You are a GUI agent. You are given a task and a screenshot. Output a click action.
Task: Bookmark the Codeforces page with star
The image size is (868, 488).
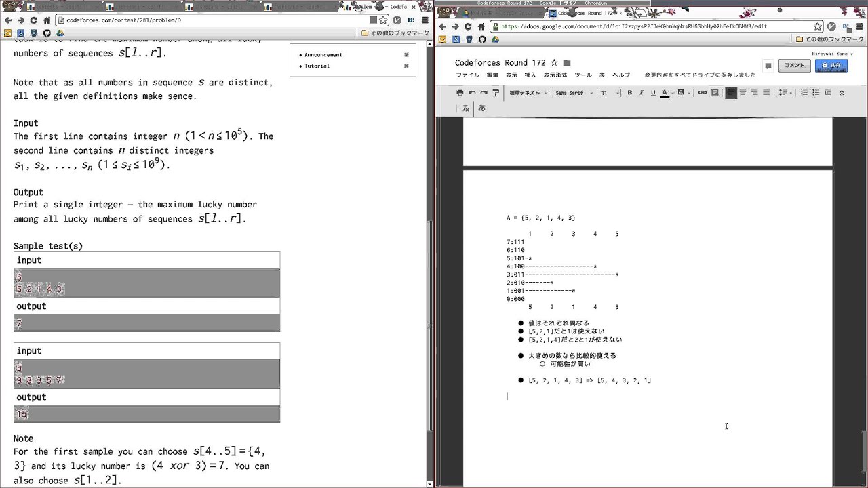point(383,20)
